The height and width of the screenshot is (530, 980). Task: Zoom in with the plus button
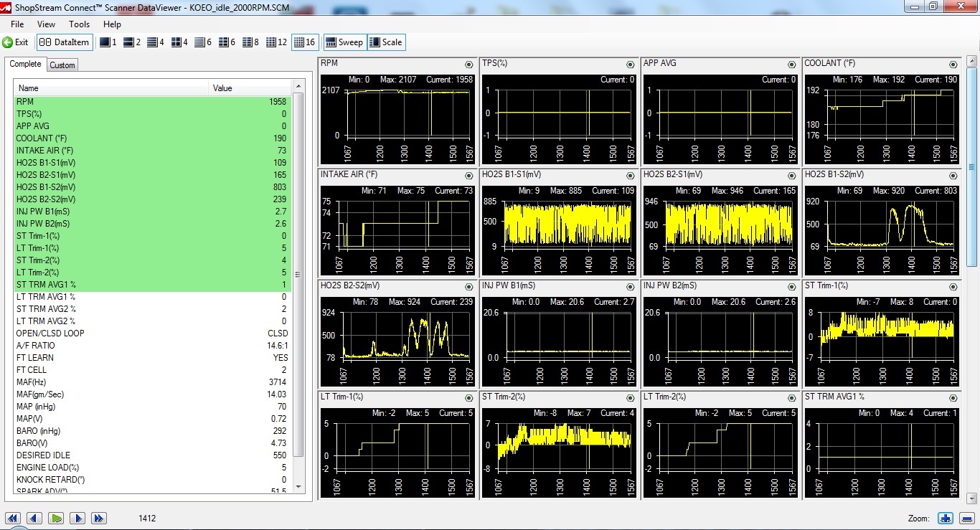(x=946, y=519)
